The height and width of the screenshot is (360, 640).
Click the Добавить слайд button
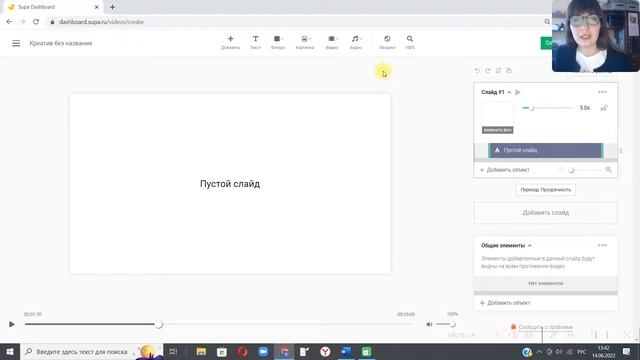point(546,213)
